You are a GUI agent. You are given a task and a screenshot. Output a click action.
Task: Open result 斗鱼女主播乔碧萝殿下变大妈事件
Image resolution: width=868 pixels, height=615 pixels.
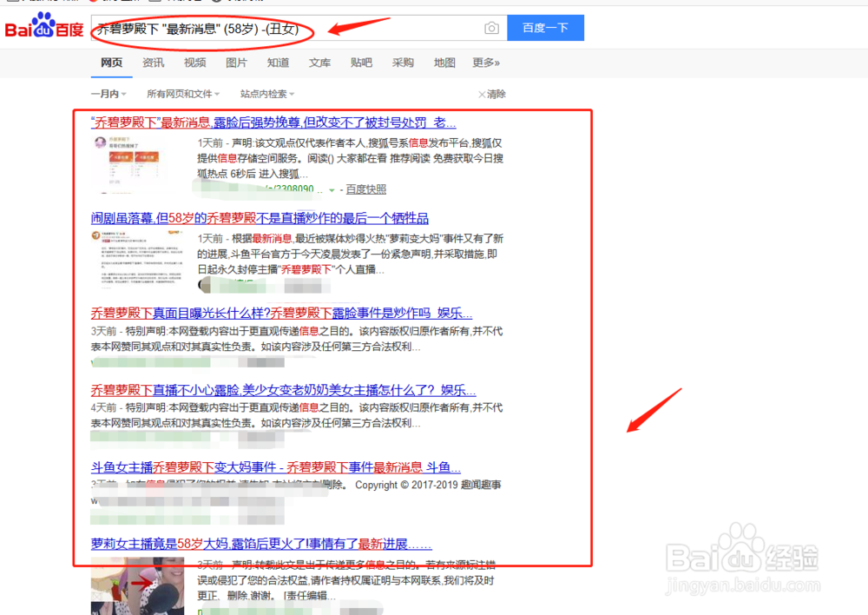tap(276, 467)
